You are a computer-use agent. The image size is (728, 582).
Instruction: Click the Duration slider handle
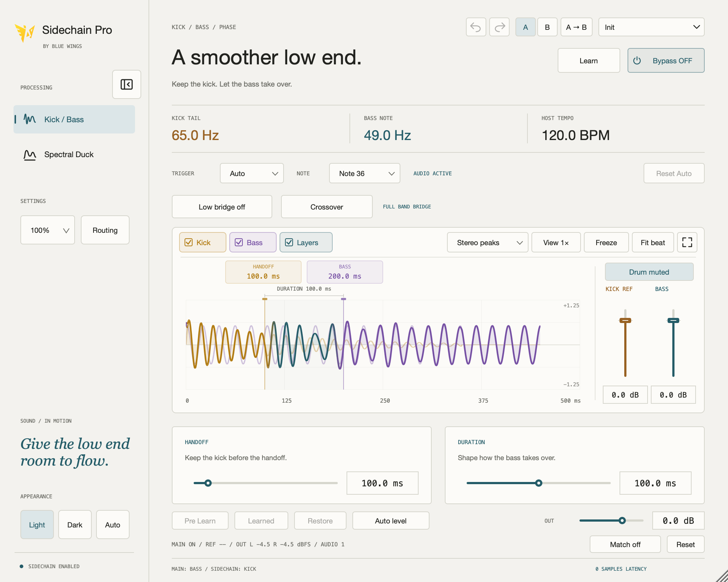click(x=539, y=483)
